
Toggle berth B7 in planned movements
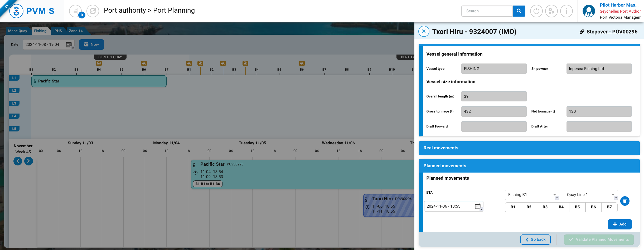pyautogui.click(x=609, y=207)
